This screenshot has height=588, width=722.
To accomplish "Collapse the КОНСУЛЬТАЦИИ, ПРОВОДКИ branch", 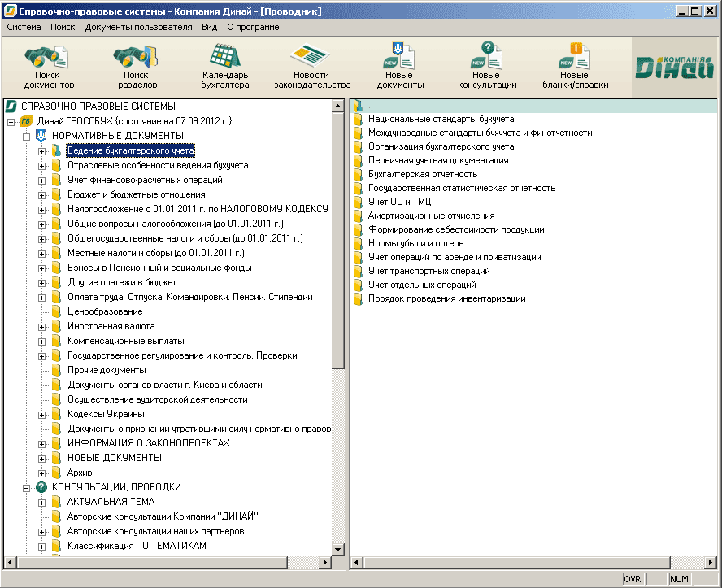I will [27, 487].
